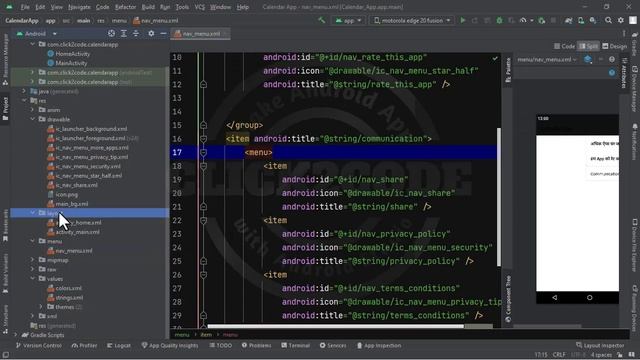Click Collapse All in Project panel
This screenshot has width=640, height=360.
(x=136, y=33)
